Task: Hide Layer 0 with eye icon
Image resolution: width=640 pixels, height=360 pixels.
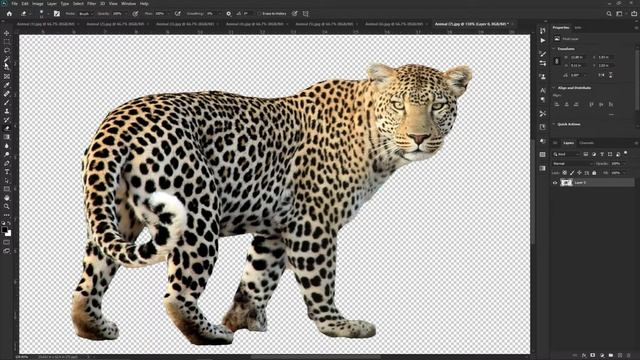Action: pos(555,183)
